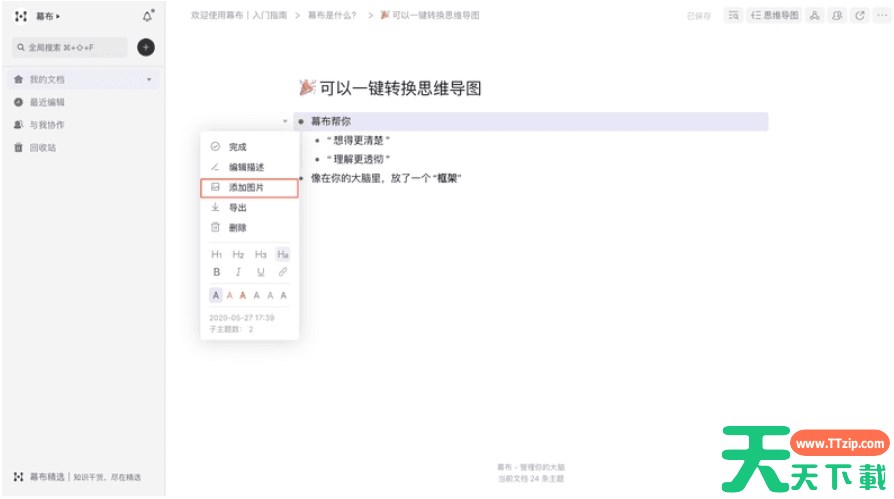Click the black plus new document button
Viewport: 894px width, 499px height.
pos(145,47)
